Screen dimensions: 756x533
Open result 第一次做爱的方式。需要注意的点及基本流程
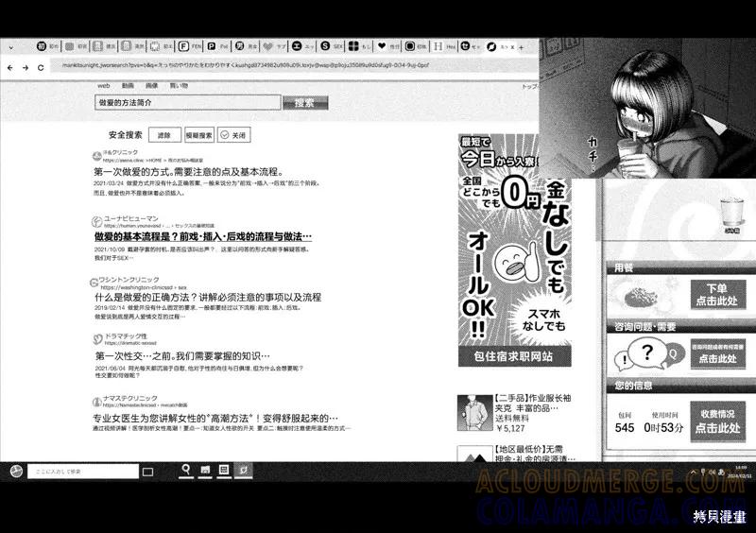click(x=189, y=172)
